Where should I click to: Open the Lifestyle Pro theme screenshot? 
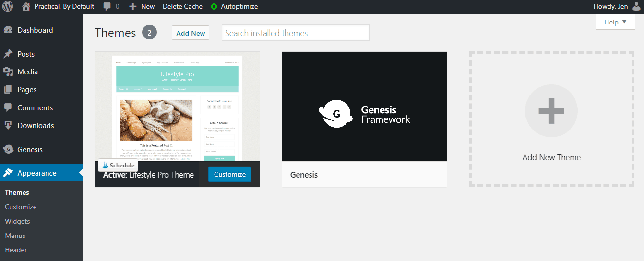(178, 107)
